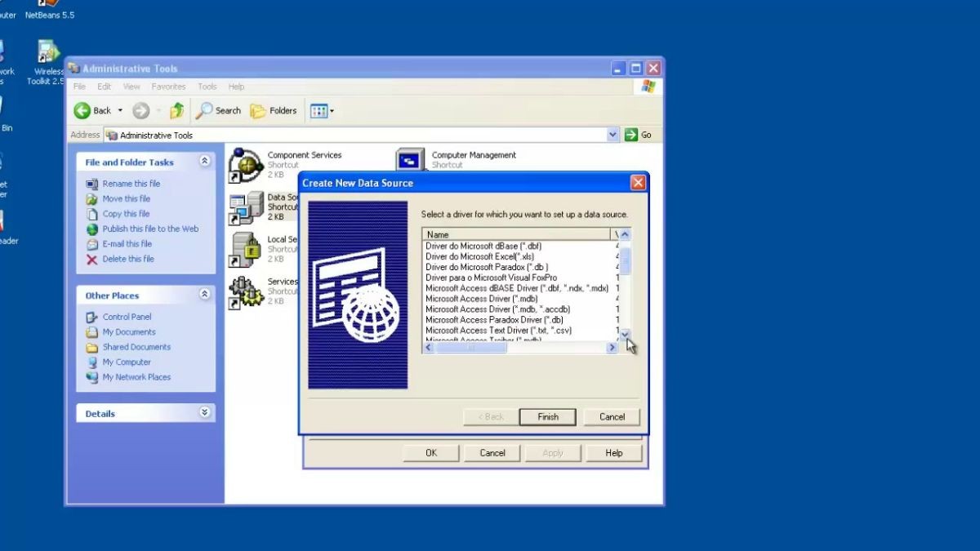Open the Computer Management shortcut icon
This screenshot has height=551, width=980.
click(411, 162)
